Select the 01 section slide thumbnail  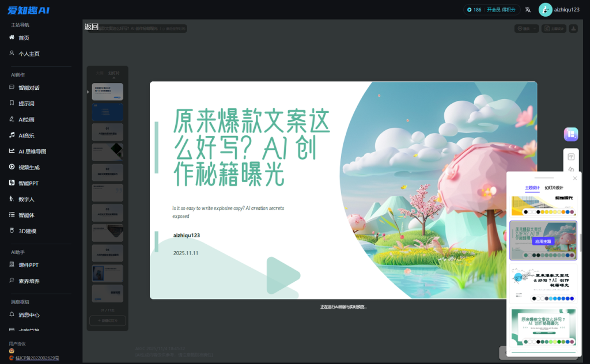tap(108, 132)
